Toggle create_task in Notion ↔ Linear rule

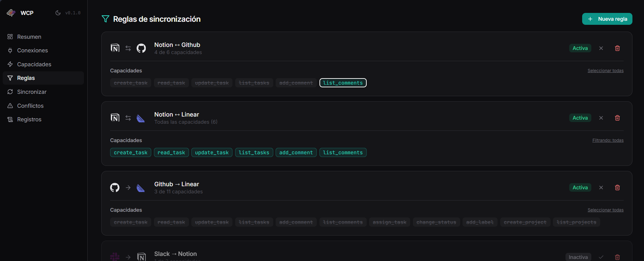coord(130,153)
